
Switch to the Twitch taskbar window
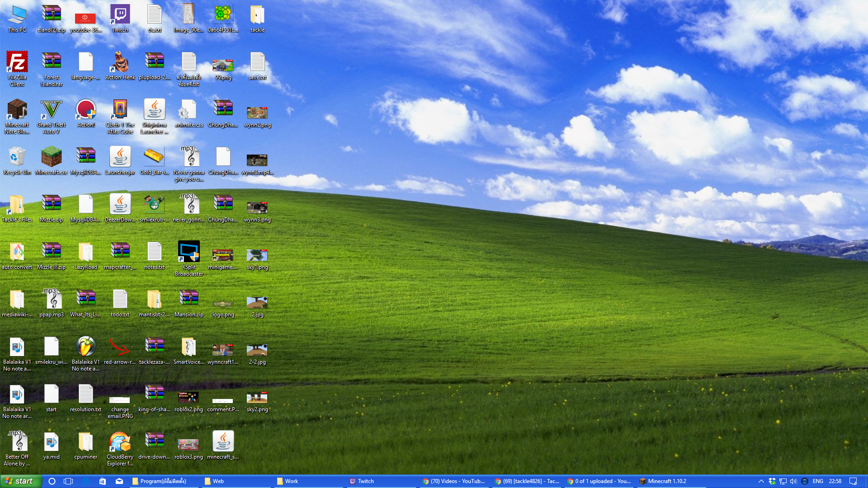381,481
